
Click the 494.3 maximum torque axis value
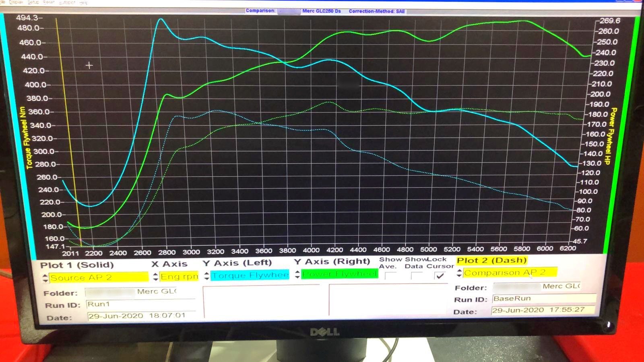(x=28, y=18)
